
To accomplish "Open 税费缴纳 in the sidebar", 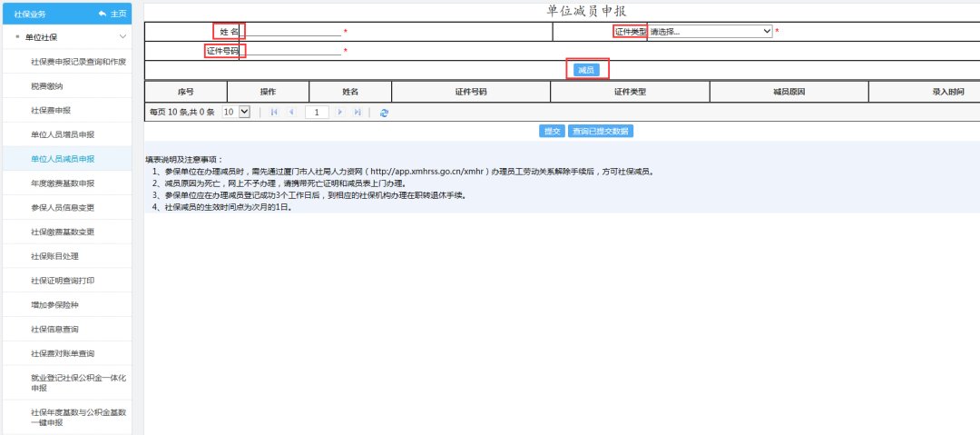I will (46, 86).
